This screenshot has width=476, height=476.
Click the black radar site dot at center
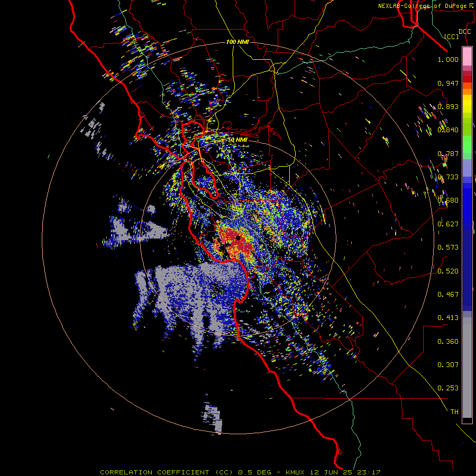[238, 238]
